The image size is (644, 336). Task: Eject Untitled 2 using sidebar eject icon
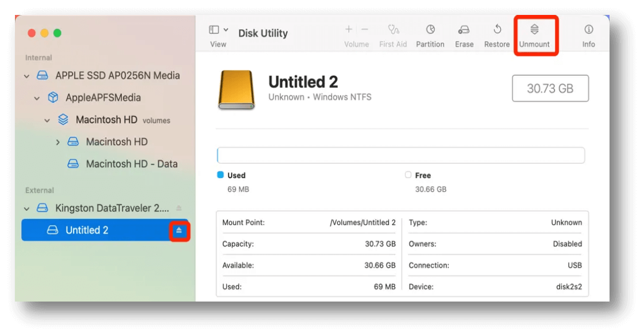pyautogui.click(x=179, y=230)
